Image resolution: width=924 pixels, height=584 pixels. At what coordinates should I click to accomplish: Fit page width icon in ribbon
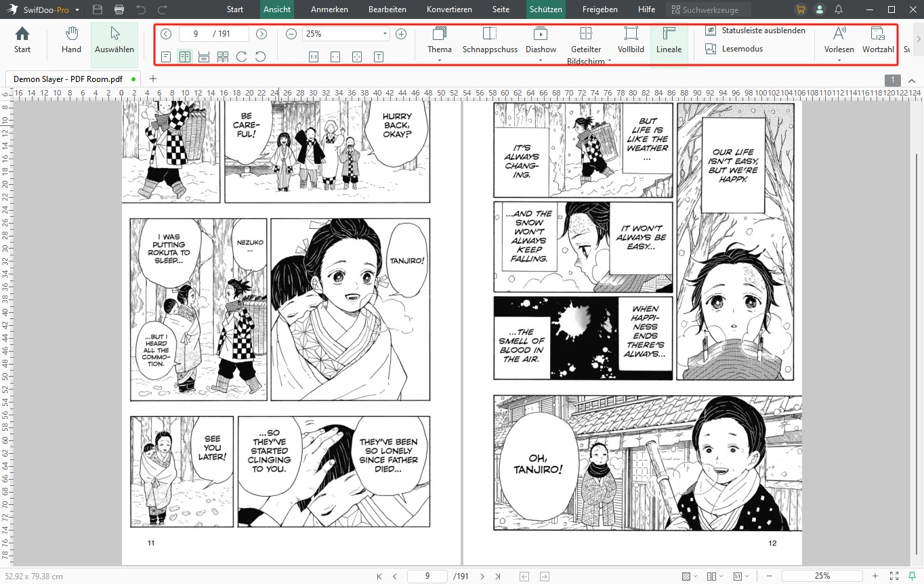[335, 57]
